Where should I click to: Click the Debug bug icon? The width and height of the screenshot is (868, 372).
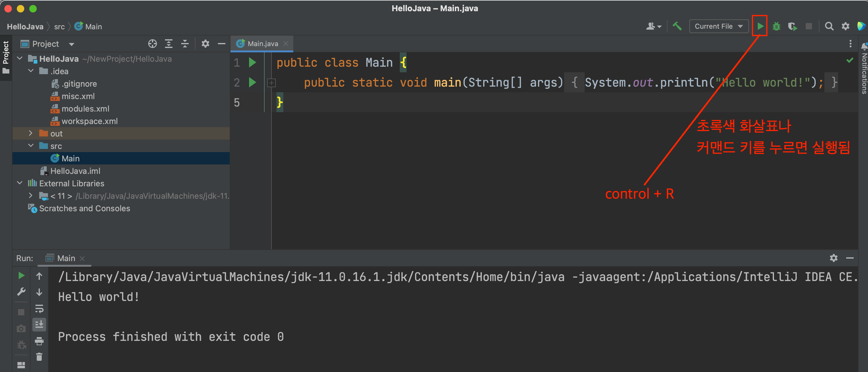[x=776, y=26]
